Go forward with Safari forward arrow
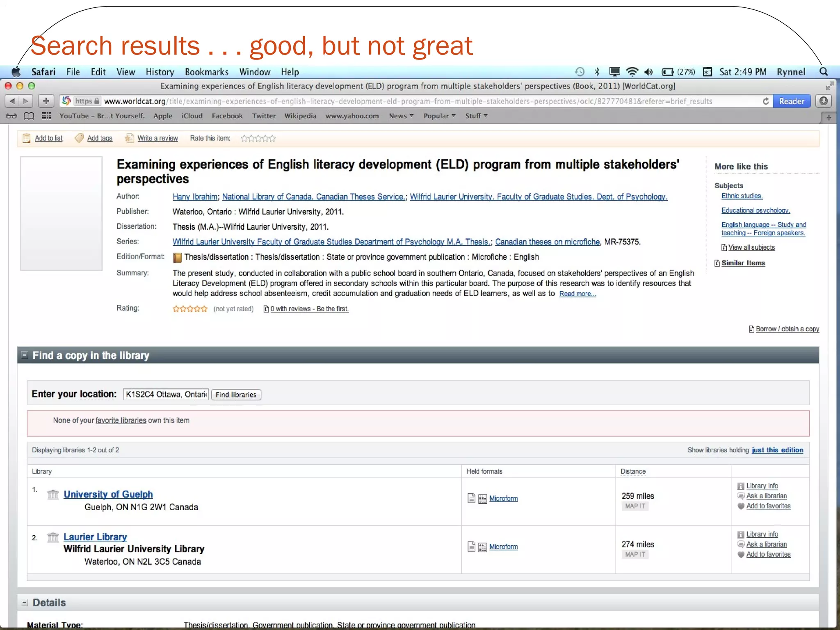Screen dimensions: 840x630 tap(26, 101)
